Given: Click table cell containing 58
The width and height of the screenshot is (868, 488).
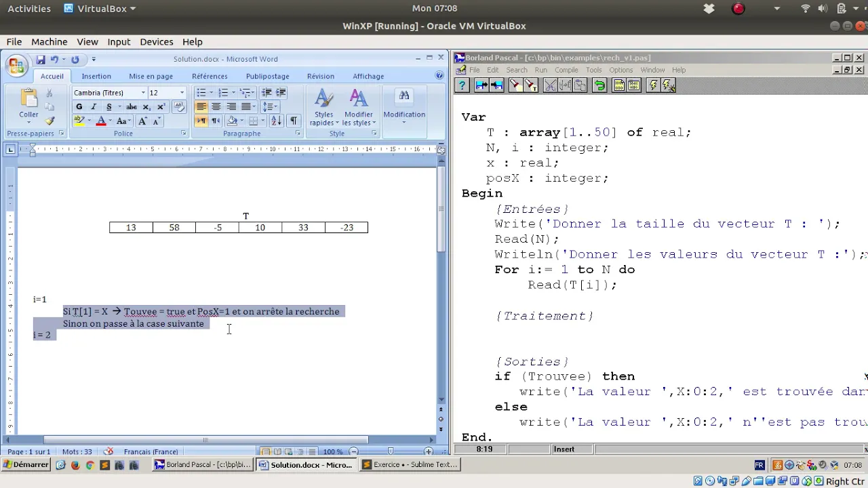Looking at the screenshot, I should pos(174,228).
